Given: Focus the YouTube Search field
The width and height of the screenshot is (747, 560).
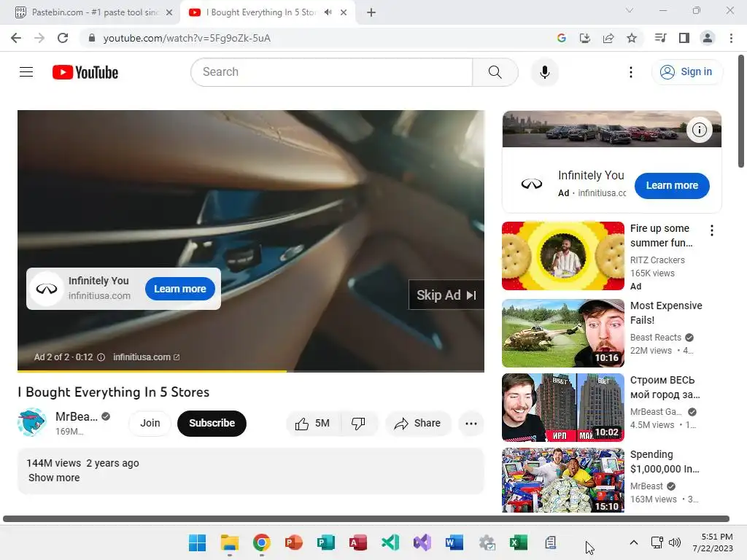Looking at the screenshot, I should [332, 72].
